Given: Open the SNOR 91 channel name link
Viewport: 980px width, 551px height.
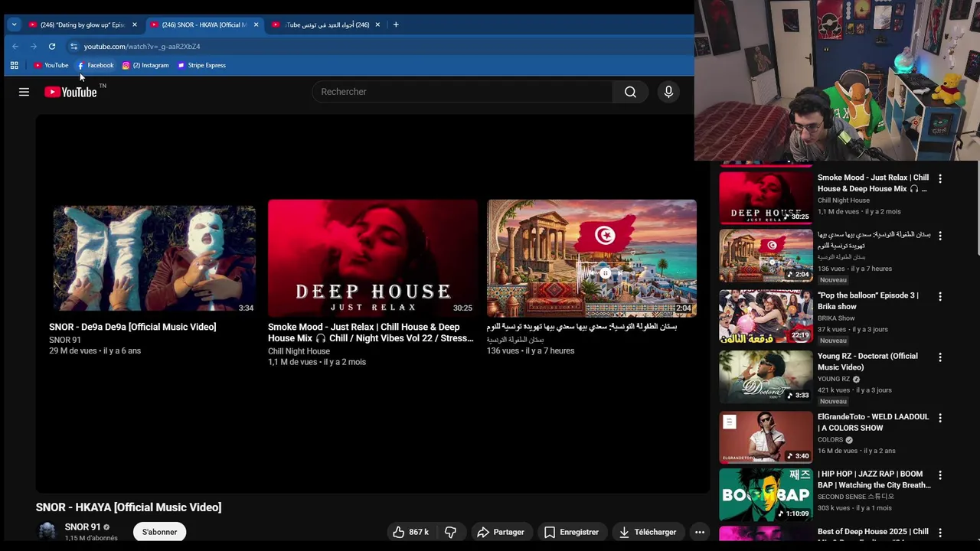Looking at the screenshot, I should [x=83, y=527].
